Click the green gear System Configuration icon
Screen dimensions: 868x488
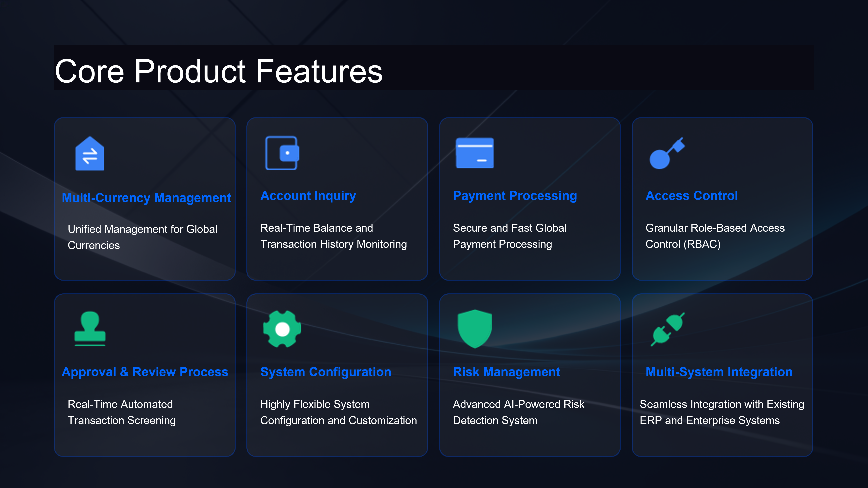[282, 329]
